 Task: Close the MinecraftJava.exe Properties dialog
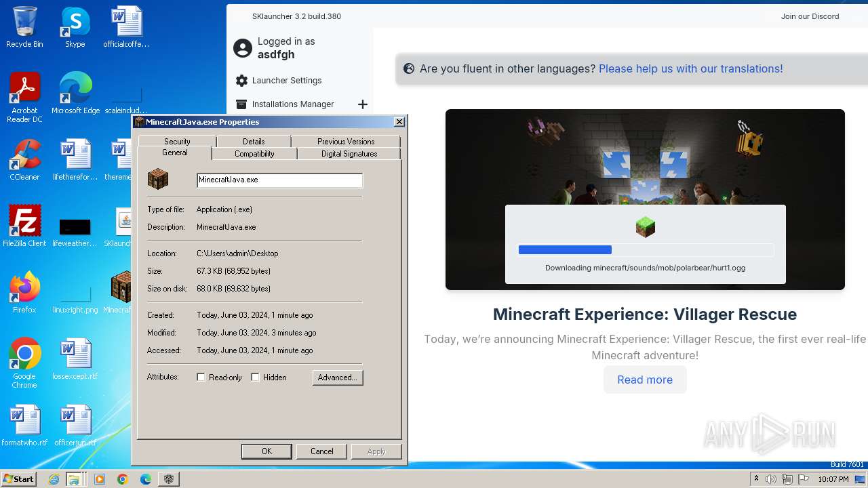pos(399,122)
